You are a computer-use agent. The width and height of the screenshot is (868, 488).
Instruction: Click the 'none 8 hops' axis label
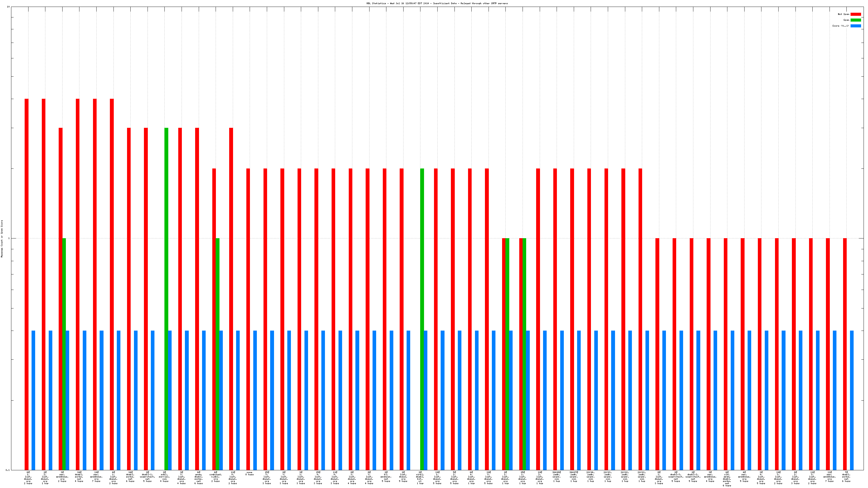(x=249, y=474)
